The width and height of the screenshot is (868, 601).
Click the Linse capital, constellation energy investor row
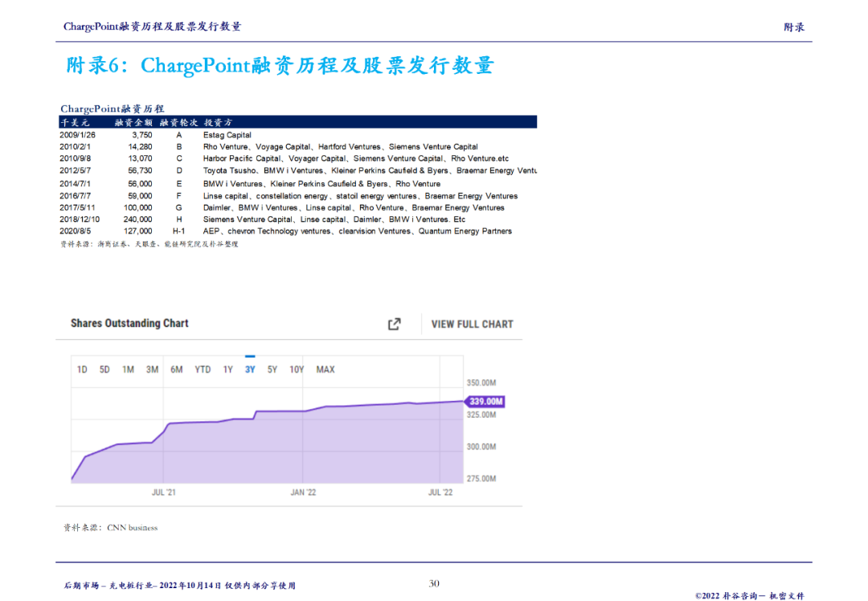coord(360,196)
